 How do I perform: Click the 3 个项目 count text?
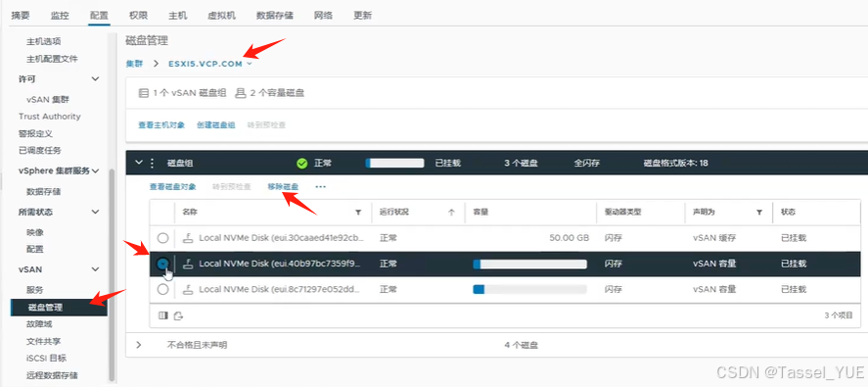point(839,315)
